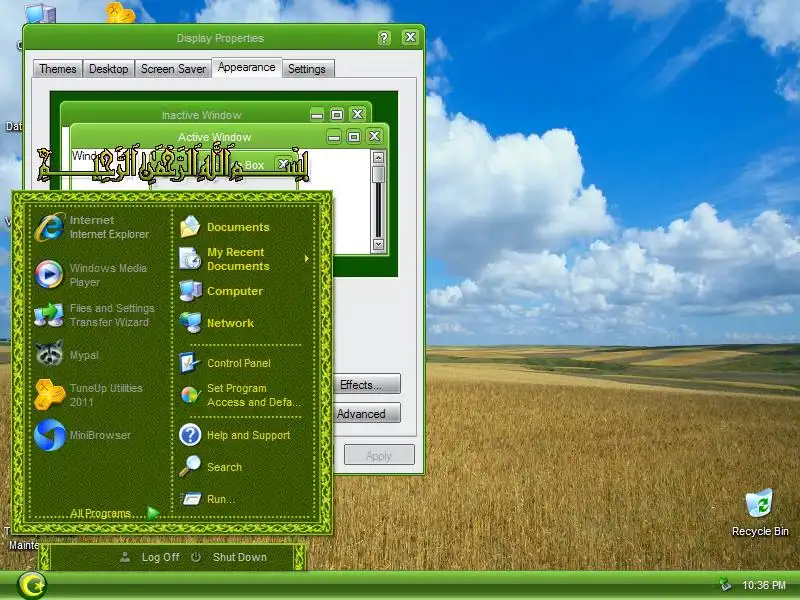Open Help and Support icon
The height and width of the screenshot is (600, 800).
(x=190, y=435)
